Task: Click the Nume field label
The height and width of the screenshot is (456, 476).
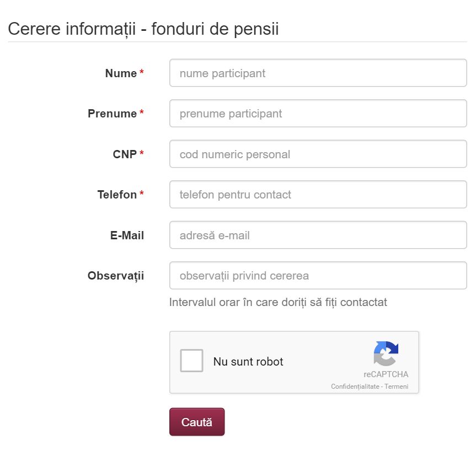Action: [121, 73]
